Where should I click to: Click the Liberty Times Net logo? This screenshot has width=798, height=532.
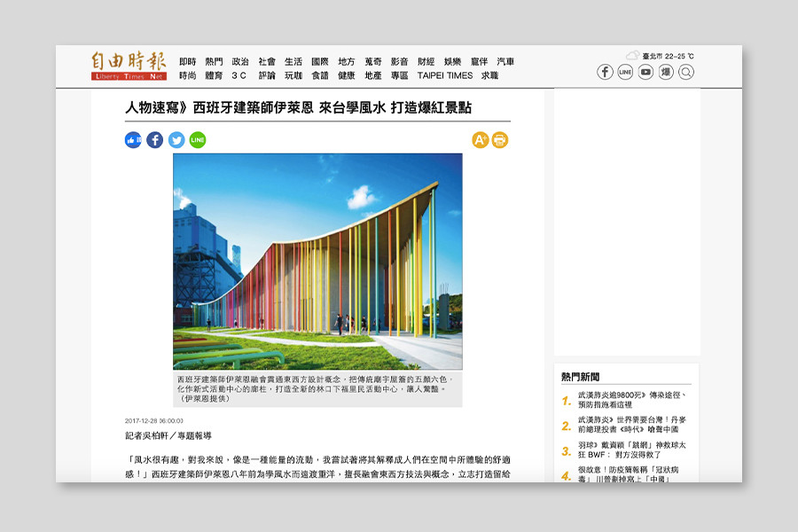pos(128,66)
